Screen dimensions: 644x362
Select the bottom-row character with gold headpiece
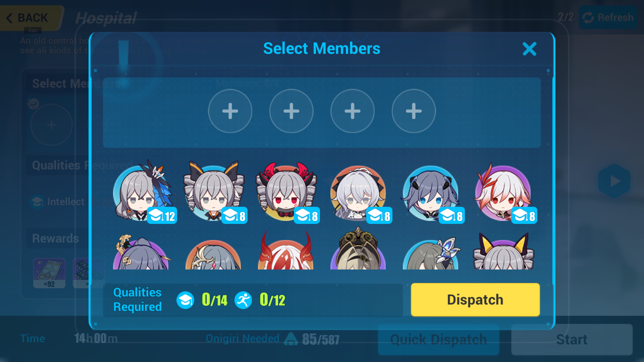pyautogui.click(x=213, y=255)
